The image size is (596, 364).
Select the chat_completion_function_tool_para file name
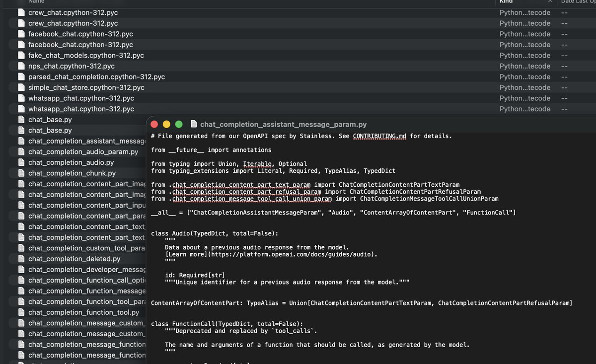(x=86, y=301)
